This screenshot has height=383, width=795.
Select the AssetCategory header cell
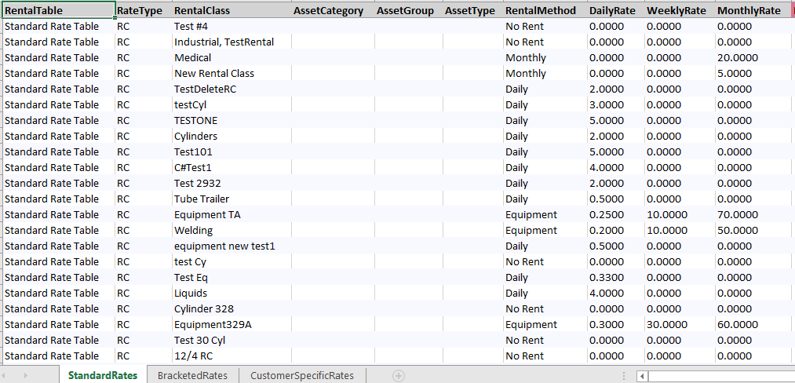pos(333,10)
